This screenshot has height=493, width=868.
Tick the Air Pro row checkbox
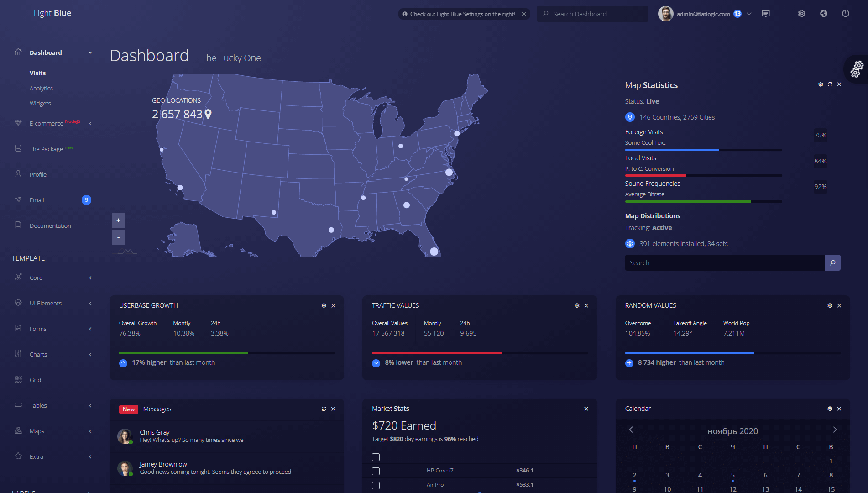[376, 485]
